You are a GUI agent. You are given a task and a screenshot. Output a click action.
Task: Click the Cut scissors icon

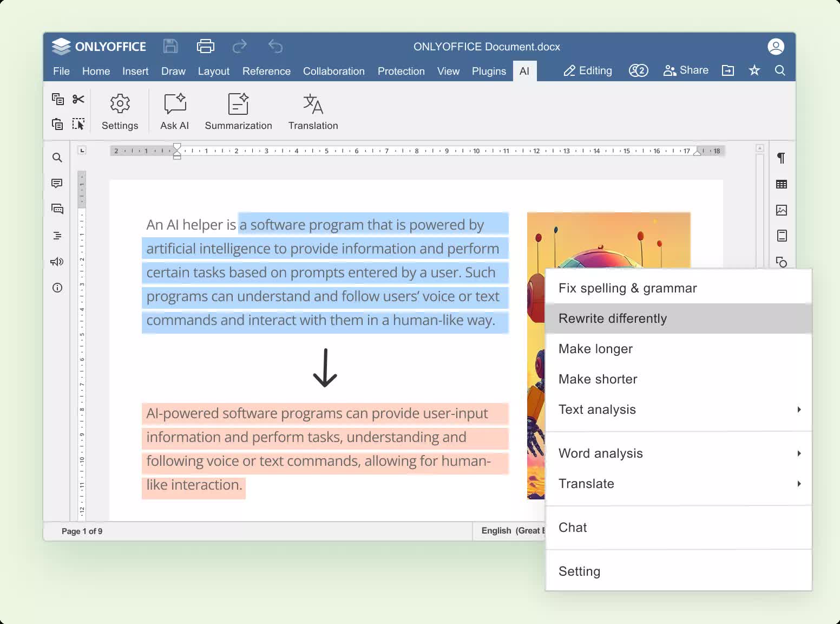(78, 99)
